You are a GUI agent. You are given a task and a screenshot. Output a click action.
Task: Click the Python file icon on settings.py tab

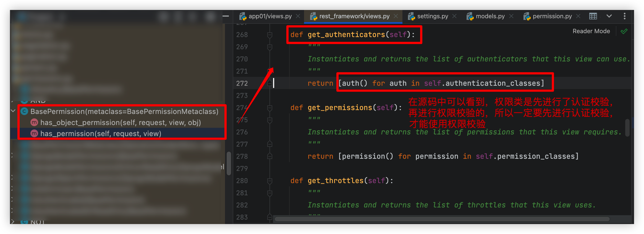[x=411, y=17]
